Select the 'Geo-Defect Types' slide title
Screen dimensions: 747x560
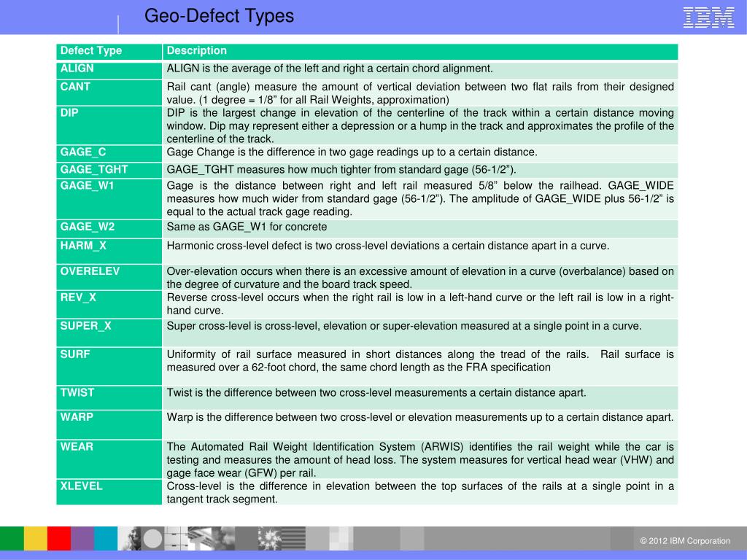click(x=219, y=16)
